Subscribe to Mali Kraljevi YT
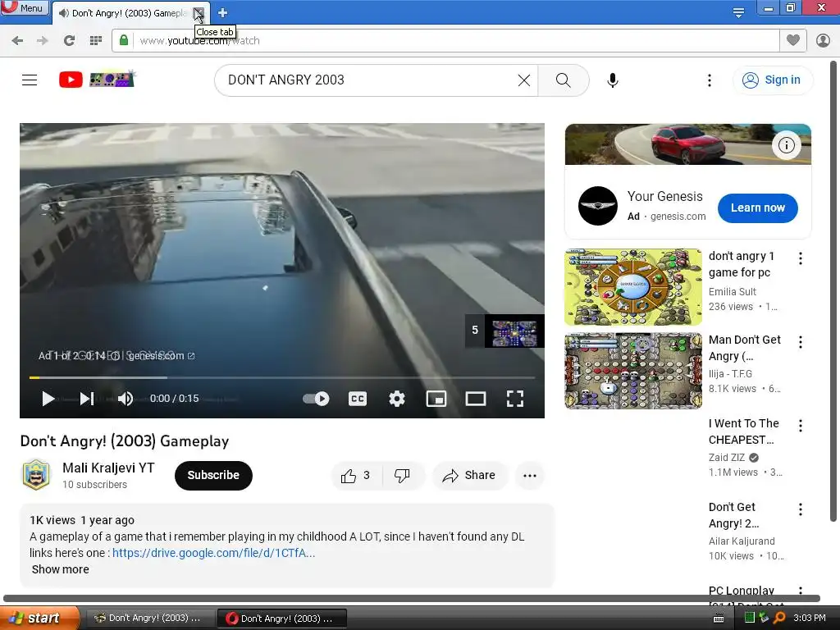This screenshot has height=630, width=840. pos(213,475)
